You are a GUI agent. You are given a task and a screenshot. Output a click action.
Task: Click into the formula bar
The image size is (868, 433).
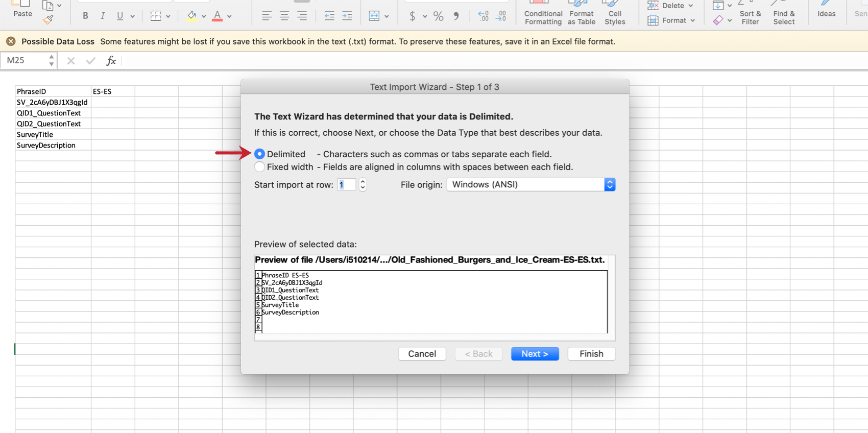[495, 61]
